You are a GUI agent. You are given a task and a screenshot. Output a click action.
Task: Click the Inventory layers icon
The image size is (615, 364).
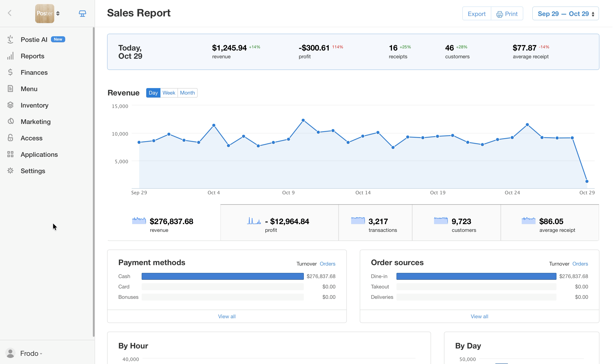(10, 105)
